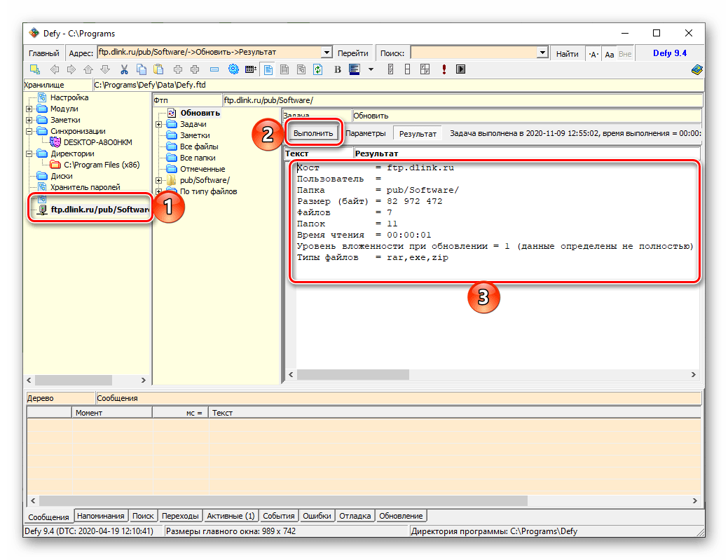Open the help book icon at toolbar right

point(696,69)
